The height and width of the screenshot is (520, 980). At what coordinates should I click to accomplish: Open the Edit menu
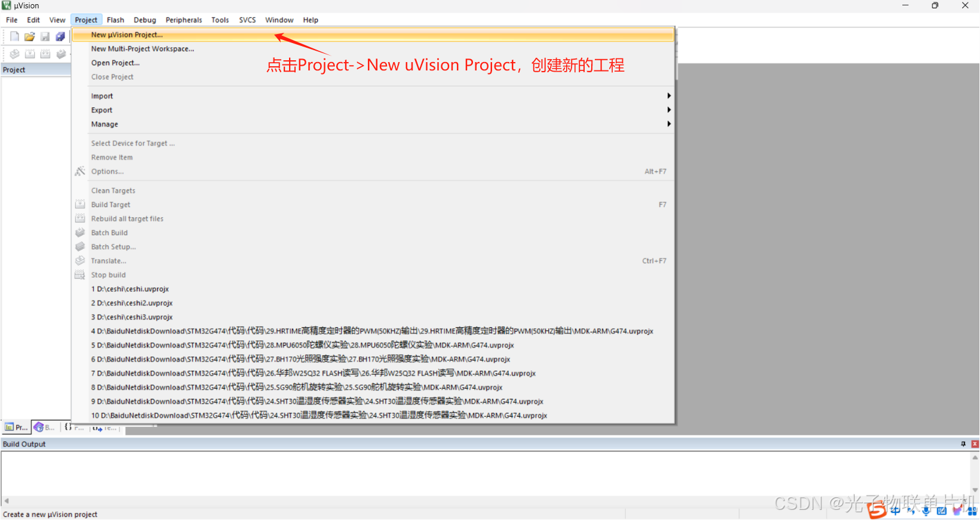coord(33,20)
